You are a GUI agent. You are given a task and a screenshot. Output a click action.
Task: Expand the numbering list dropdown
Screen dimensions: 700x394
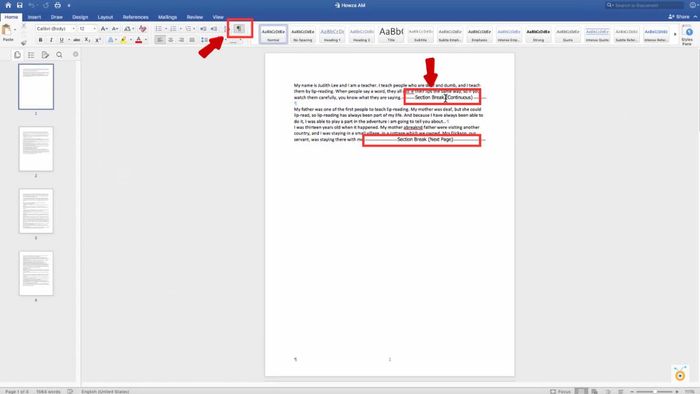click(180, 29)
